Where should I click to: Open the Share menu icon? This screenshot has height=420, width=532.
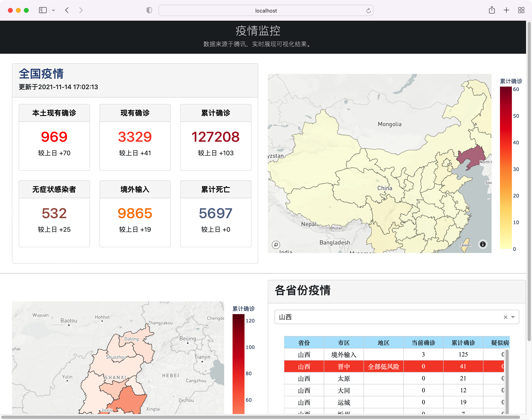(492, 10)
